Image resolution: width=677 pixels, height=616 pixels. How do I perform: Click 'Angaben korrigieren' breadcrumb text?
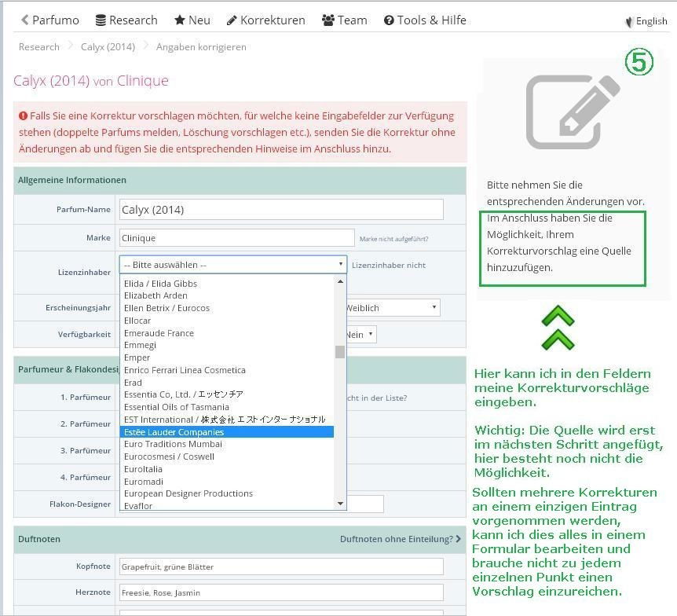[201, 47]
